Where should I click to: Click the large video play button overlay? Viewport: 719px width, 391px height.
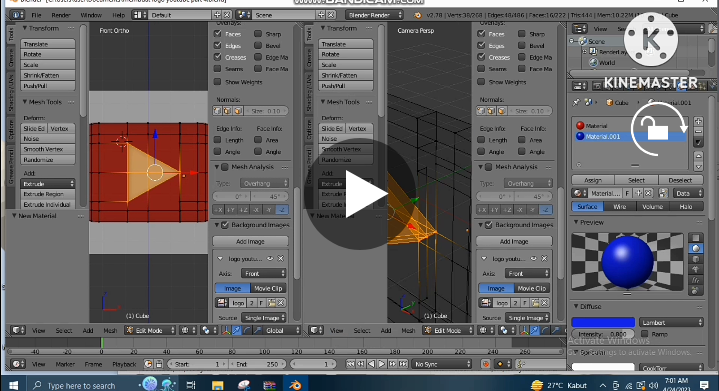tap(360, 194)
